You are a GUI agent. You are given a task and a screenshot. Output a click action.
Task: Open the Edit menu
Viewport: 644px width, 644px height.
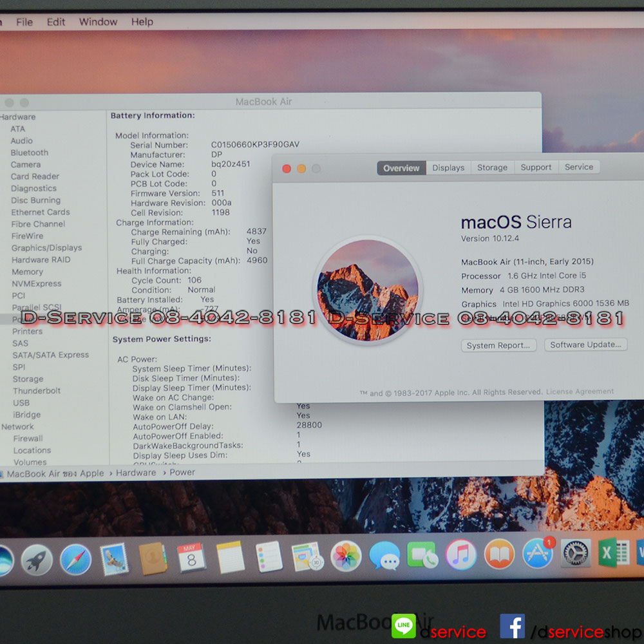(56, 22)
